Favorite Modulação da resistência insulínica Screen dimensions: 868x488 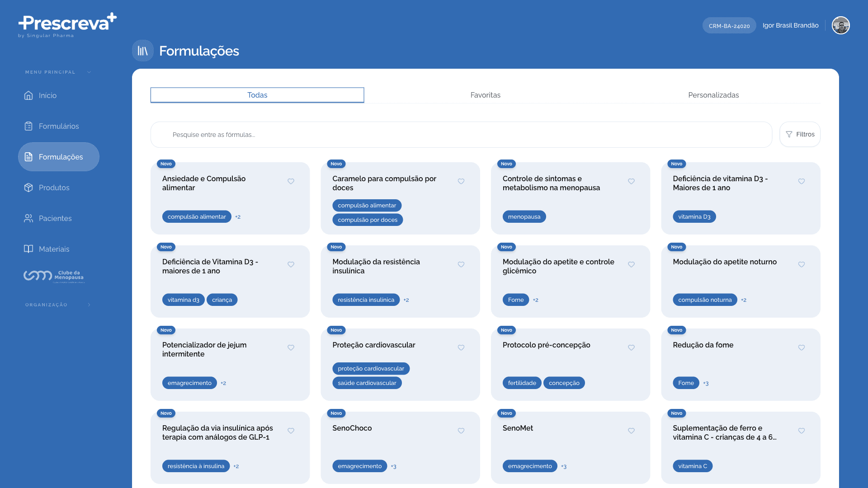coord(461,264)
